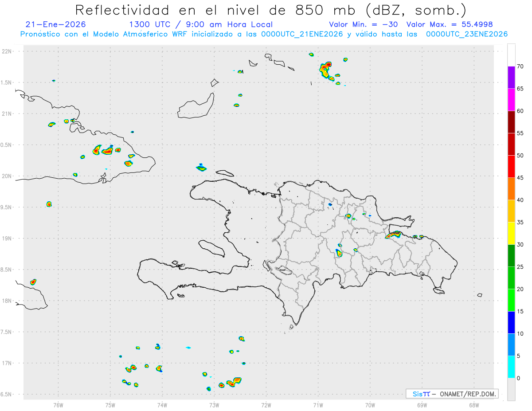
Task: Pick the gold 35–40 dBZ legend band
Action: 511,211
